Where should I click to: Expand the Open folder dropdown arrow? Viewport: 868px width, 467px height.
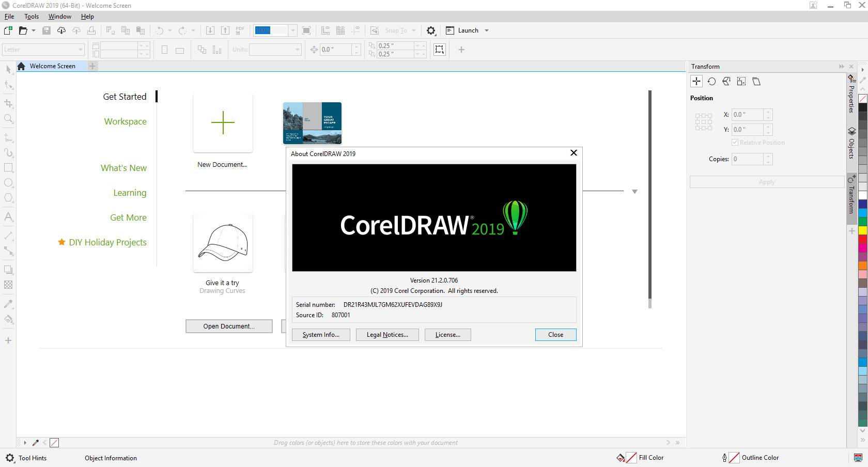click(x=34, y=30)
